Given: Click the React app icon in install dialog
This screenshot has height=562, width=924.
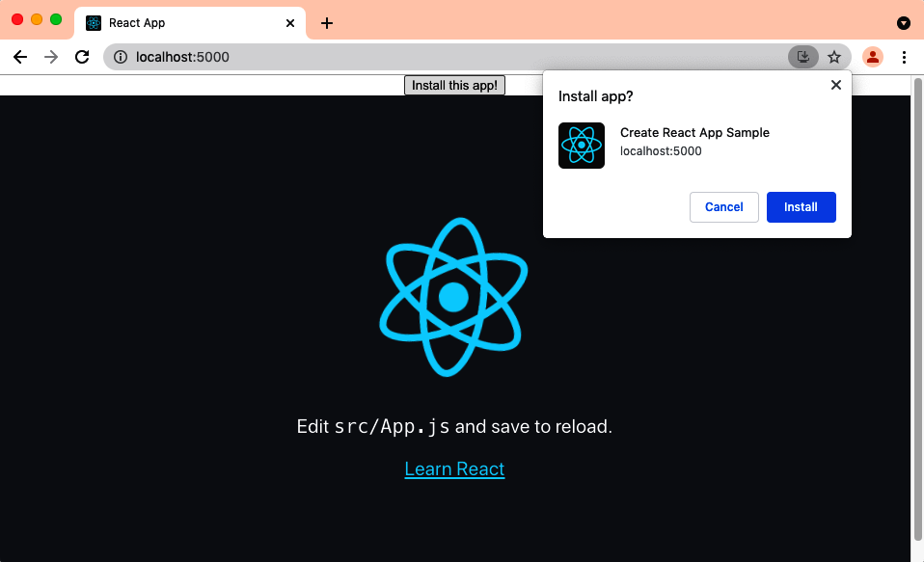Looking at the screenshot, I should pos(582,146).
